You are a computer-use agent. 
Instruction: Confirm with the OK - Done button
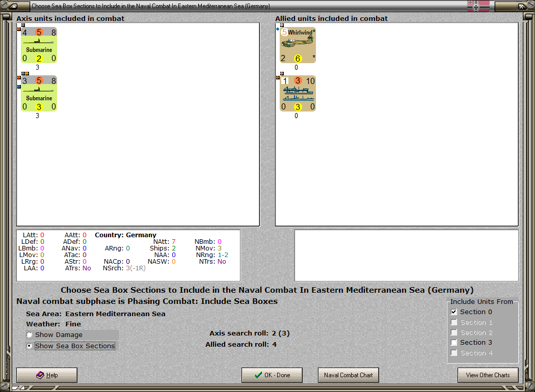point(272,375)
